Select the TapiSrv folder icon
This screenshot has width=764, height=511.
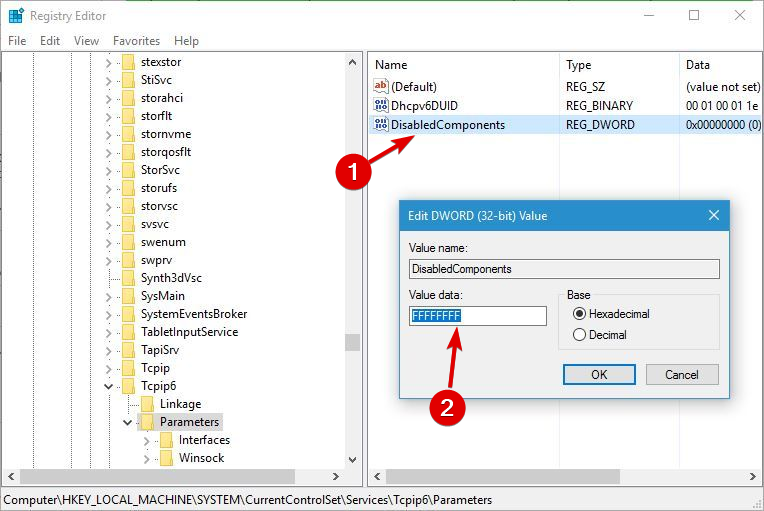click(x=128, y=351)
